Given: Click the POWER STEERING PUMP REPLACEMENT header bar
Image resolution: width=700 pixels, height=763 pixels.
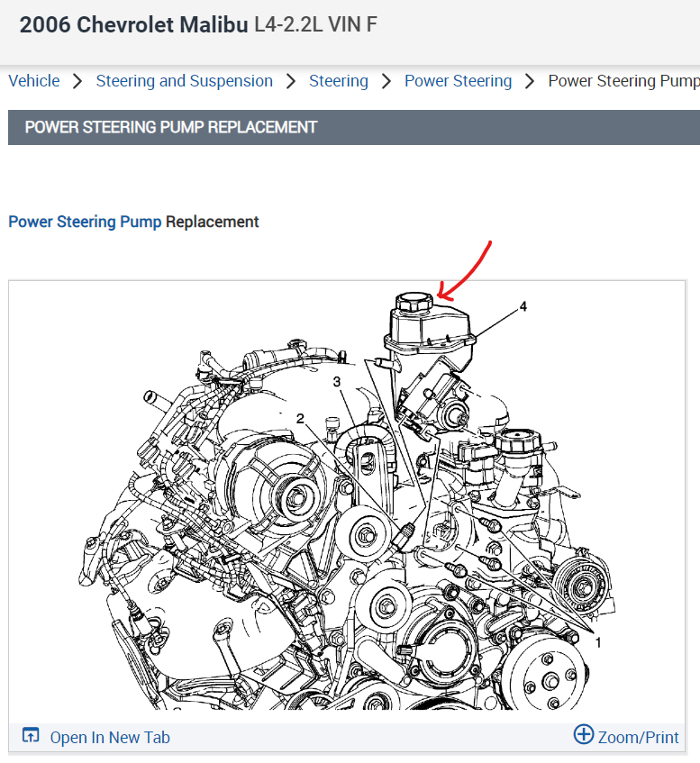Looking at the screenshot, I should click(x=354, y=128).
